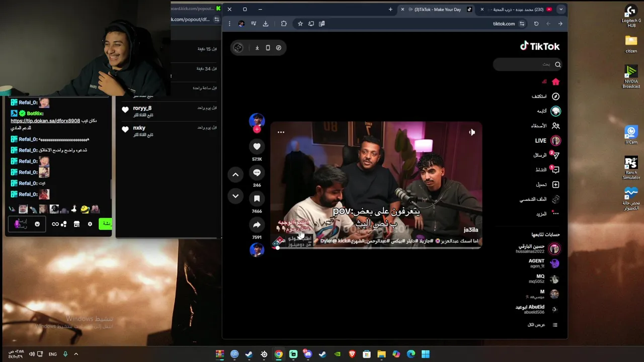This screenshot has height=362, width=644.
Task: Open the followed account hussainas2022
Action: (537, 249)
